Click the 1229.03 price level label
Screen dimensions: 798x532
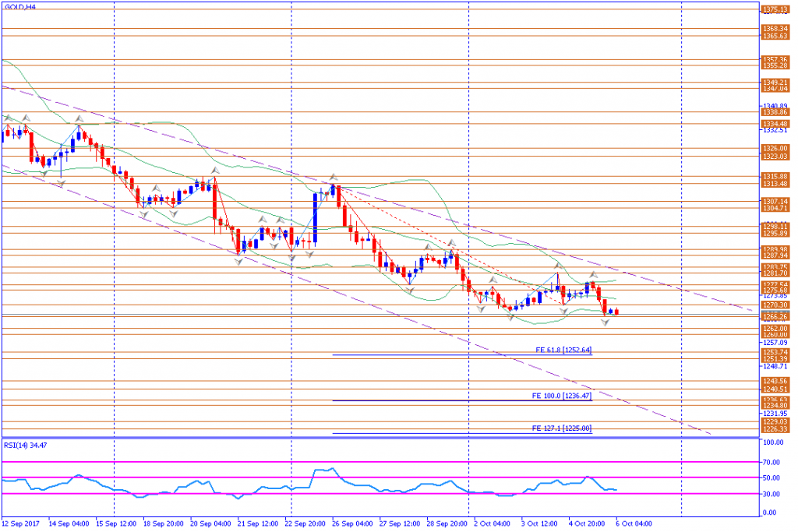[x=775, y=421]
